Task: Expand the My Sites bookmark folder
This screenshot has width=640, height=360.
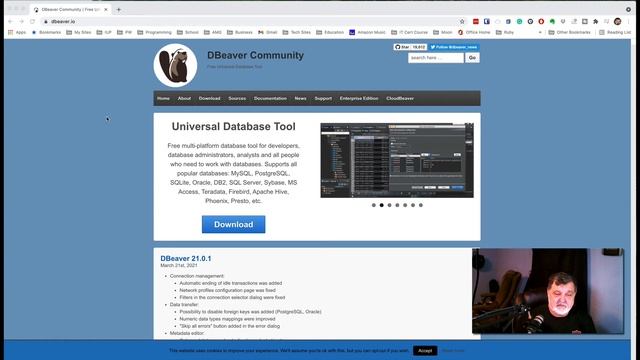Action: (79, 32)
